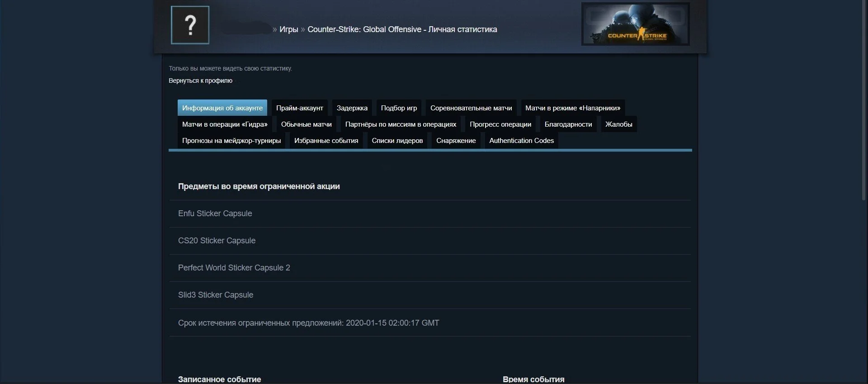Click Вернуться к профилю link
Screen dimensions: 868x384
click(200, 81)
